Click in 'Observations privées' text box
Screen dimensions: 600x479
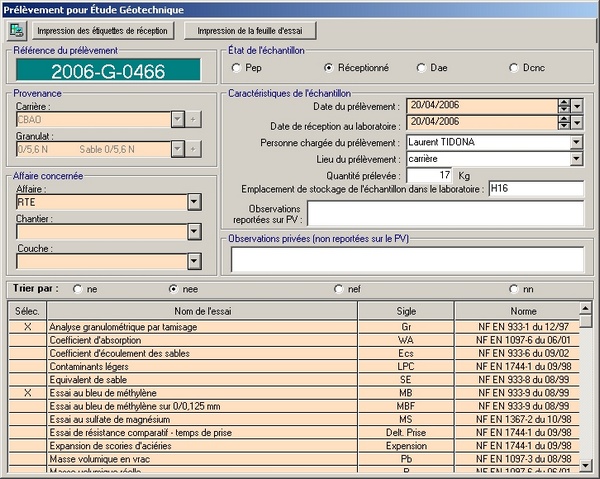pos(406,259)
